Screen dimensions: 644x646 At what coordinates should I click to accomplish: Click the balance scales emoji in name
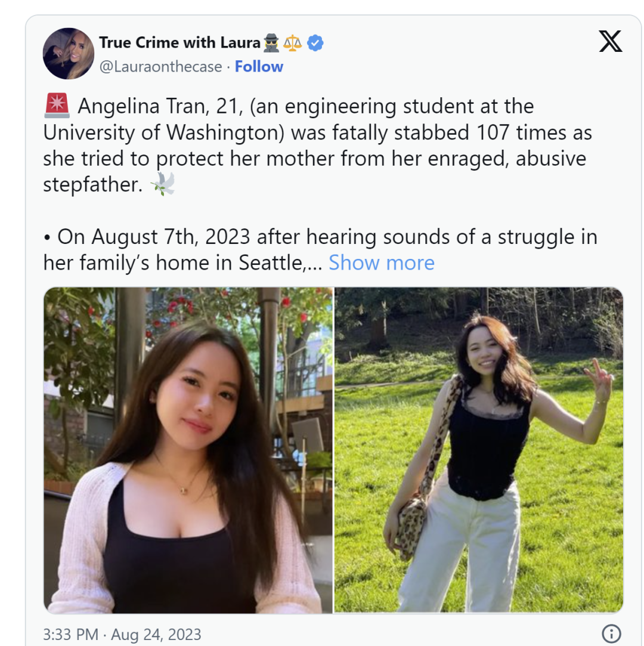click(x=292, y=43)
